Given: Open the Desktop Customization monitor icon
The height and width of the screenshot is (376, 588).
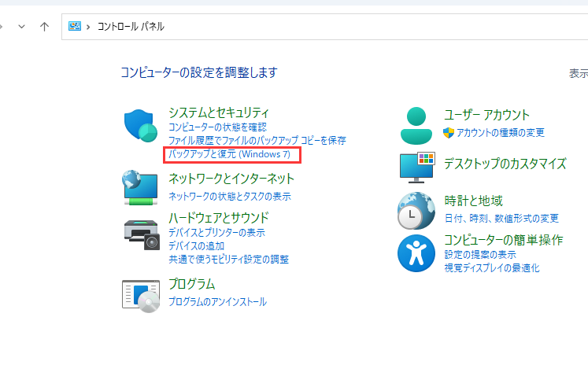Looking at the screenshot, I should 417,168.
